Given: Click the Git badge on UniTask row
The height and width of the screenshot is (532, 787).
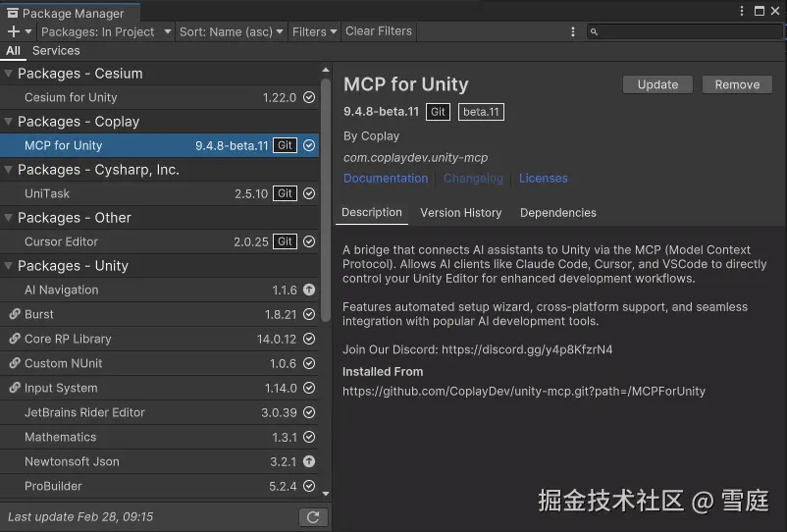Looking at the screenshot, I should tap(286, 193).
